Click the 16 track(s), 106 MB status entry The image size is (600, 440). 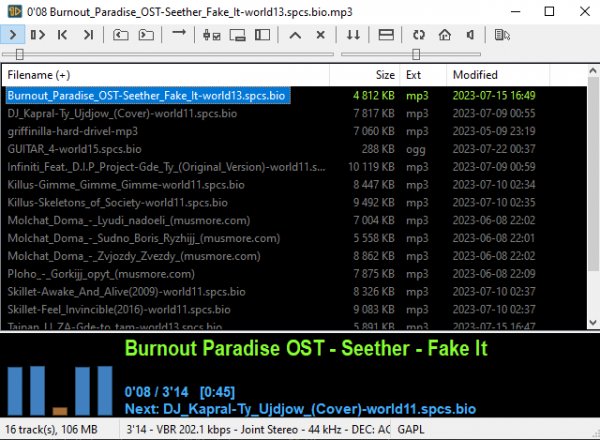click(x=51, y=430)
